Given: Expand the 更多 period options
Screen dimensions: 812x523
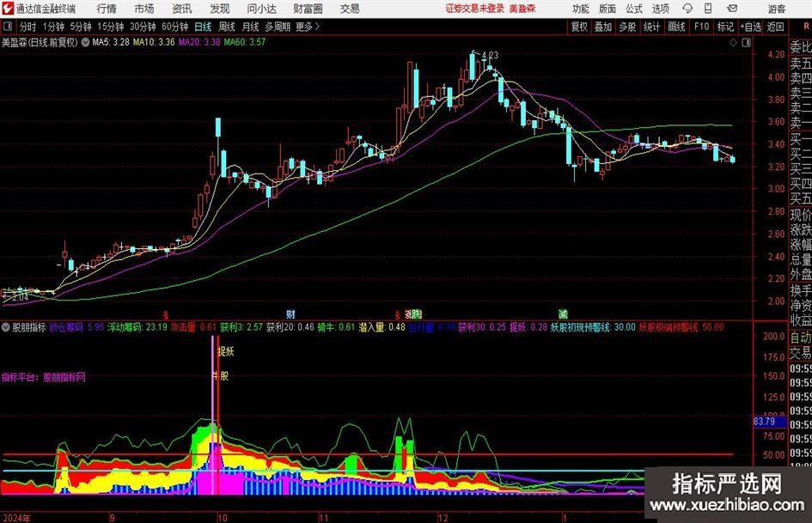Looking at the screenshot, I should click(x=308, y=27).
